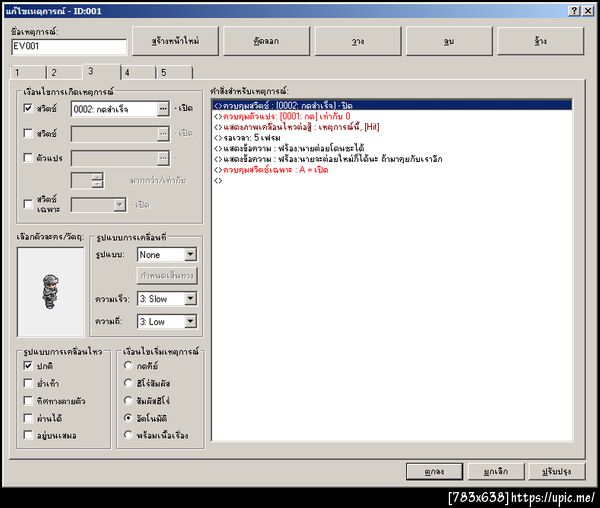
Task: Enable the ผ่านได้ (through) checkbox
Action: click(28, 418)
